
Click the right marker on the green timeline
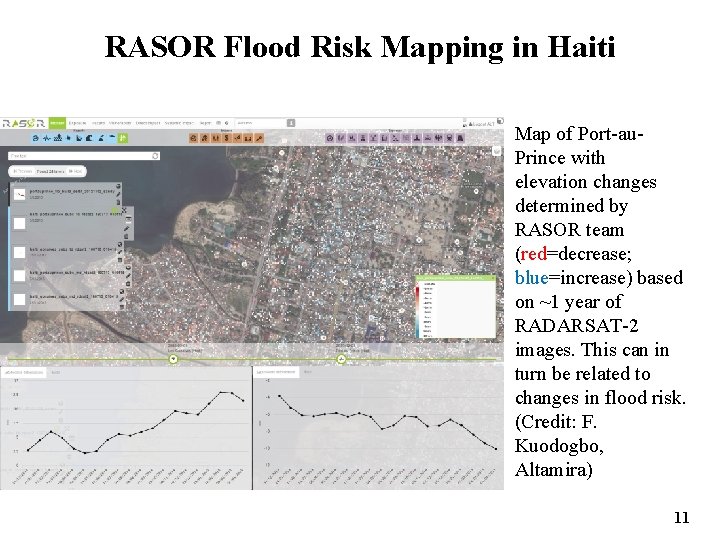341,359
